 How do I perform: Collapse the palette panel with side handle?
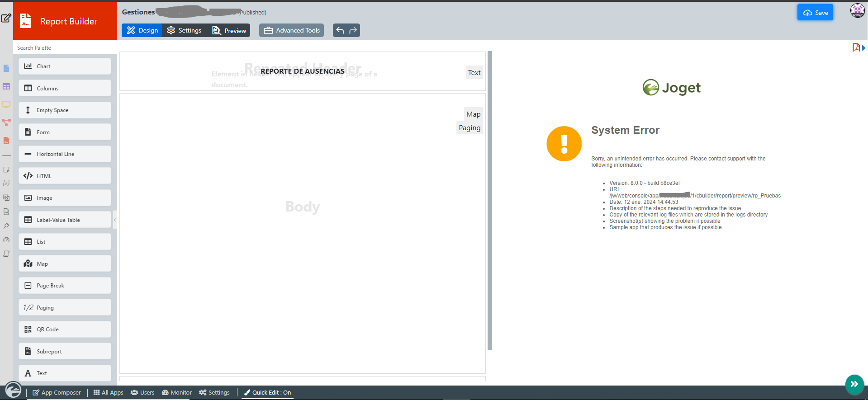click(x=115, y=220)
